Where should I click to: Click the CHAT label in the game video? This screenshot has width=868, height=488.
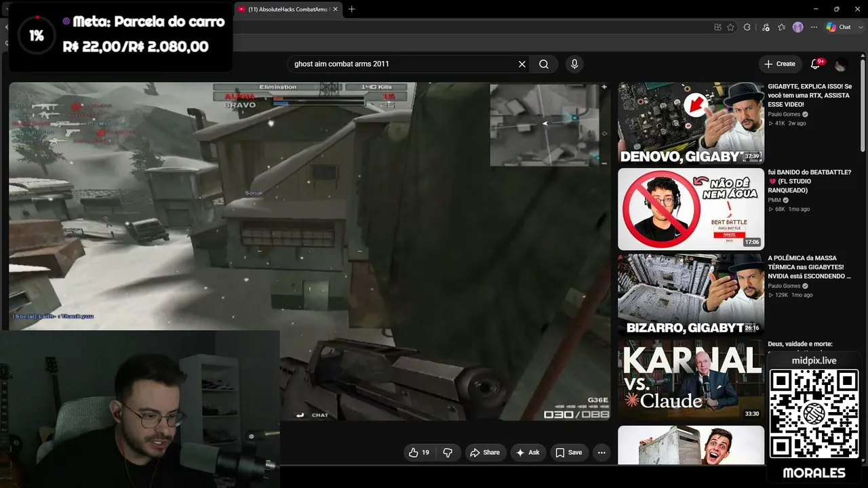click(319, 415)
